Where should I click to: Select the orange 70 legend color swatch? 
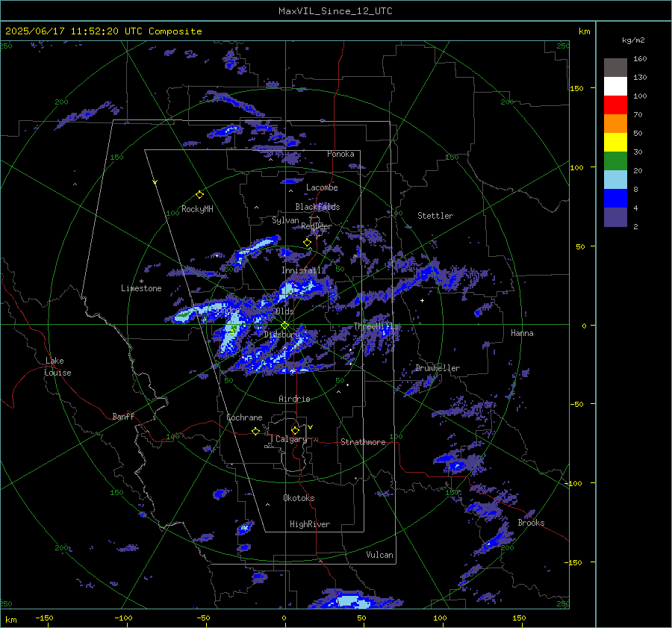(x=615, y=123)
